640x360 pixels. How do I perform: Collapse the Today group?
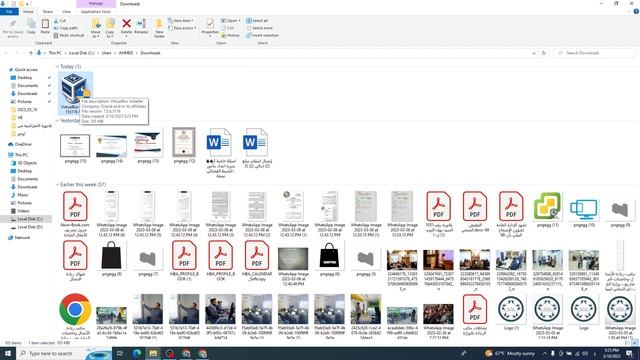tap(57, 67)
